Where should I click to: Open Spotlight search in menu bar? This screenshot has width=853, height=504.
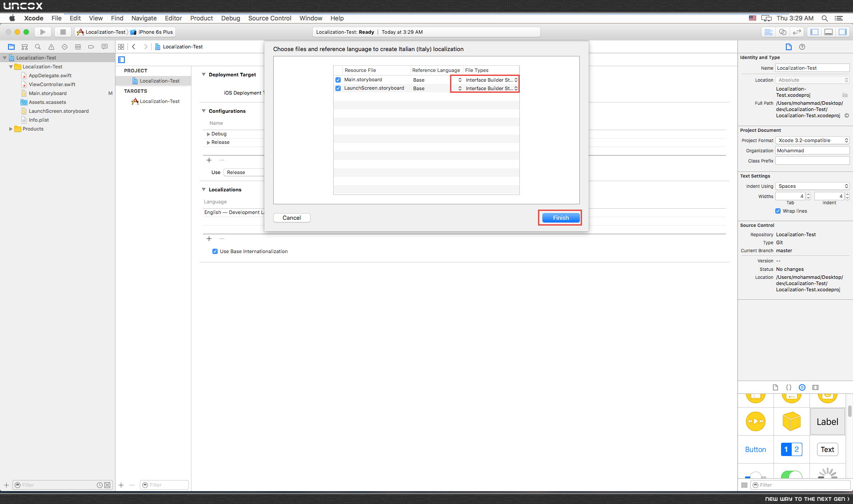coord(825,18)
